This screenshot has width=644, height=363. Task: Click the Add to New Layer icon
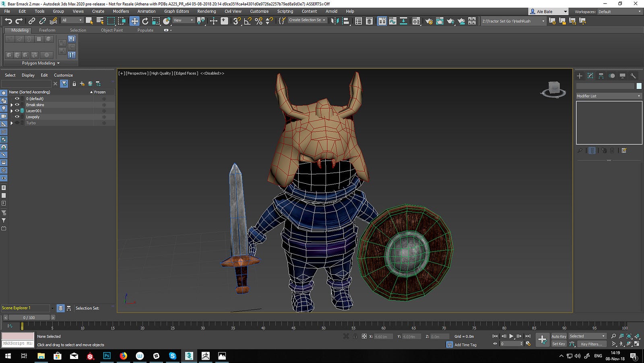tap(82, 84)
